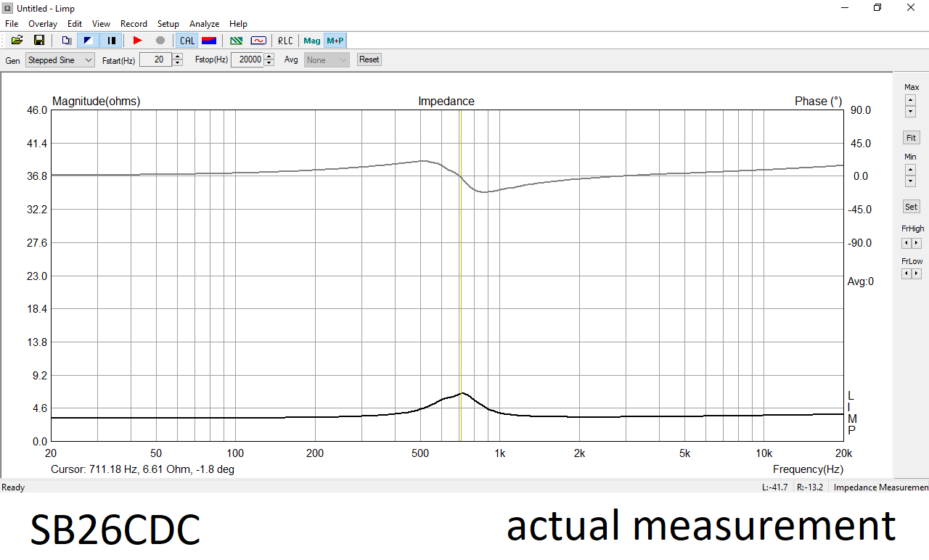Shift FrLow with the left arrow

tap(907, 273)
